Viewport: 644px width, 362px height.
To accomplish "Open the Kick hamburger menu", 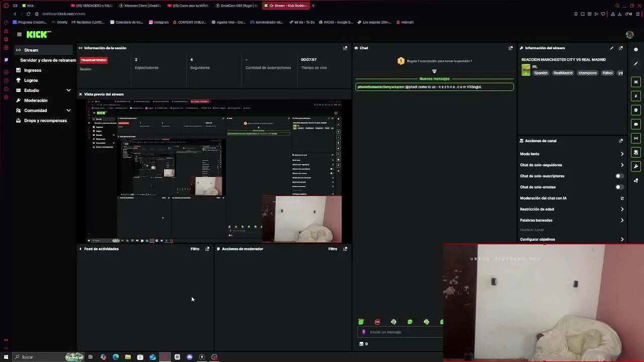I will point(19,35).
